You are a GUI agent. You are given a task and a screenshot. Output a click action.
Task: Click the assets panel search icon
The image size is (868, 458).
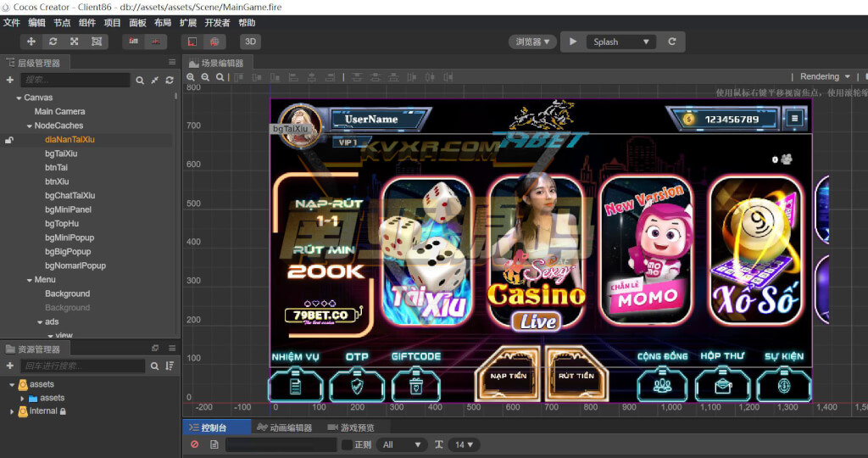pyautogui.click(x=154, y=366)
